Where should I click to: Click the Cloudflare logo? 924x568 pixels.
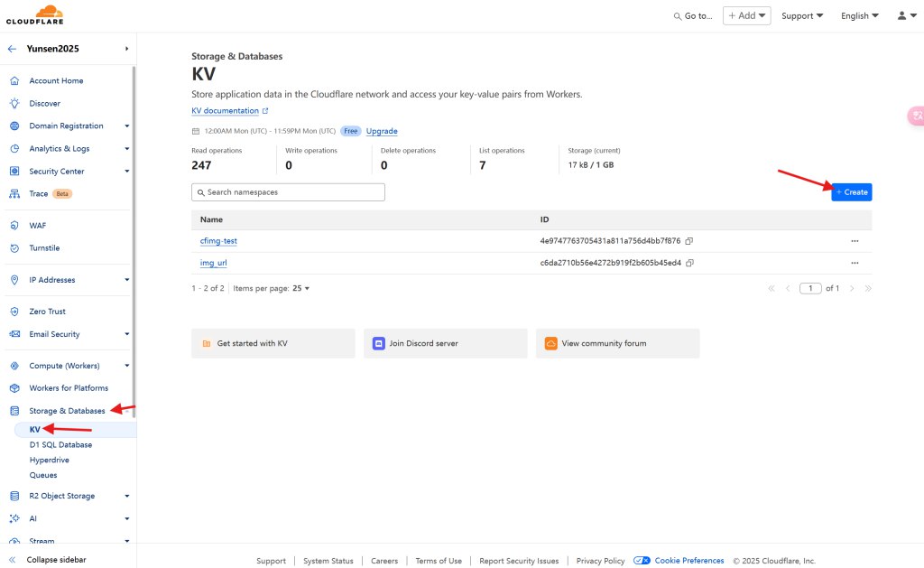pyautogui.click(x=35, y=15)
